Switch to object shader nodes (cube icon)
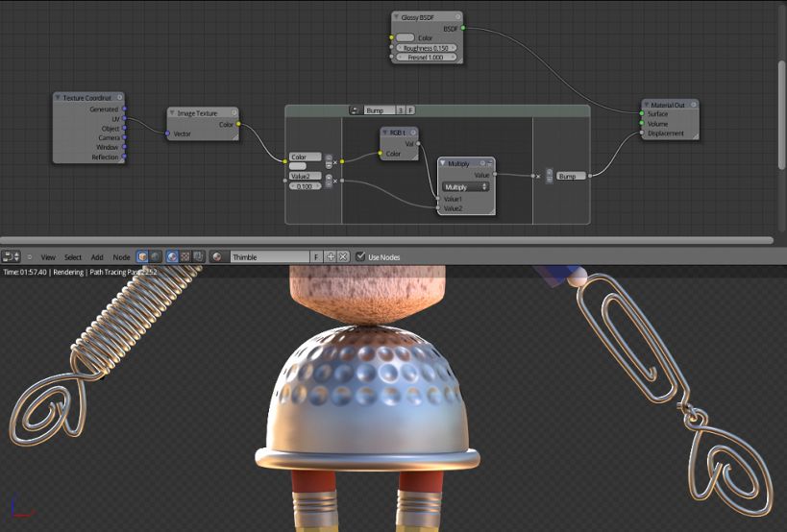787x532 pixels. [x=142, y=256]
